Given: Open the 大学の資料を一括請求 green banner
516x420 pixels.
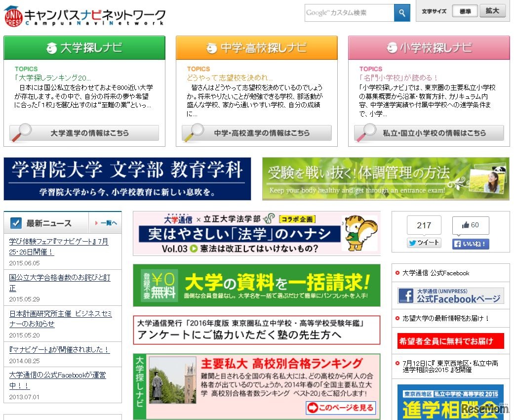Looking at the screenshot, I should coord(257,285).
